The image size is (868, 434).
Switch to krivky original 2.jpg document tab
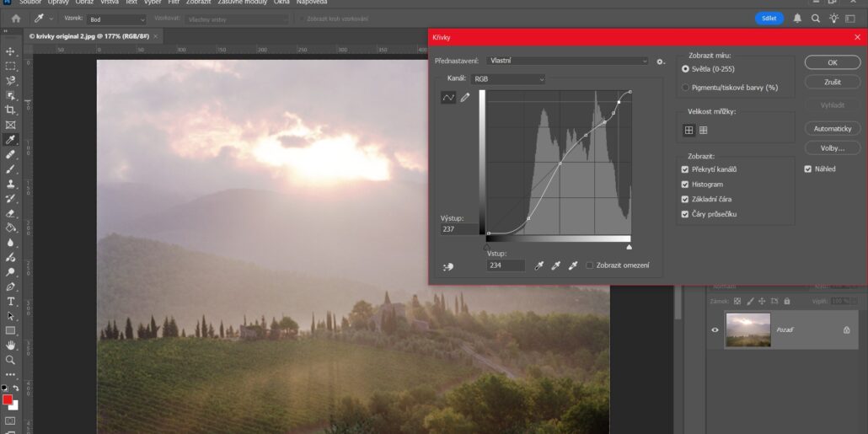(91, 36)
